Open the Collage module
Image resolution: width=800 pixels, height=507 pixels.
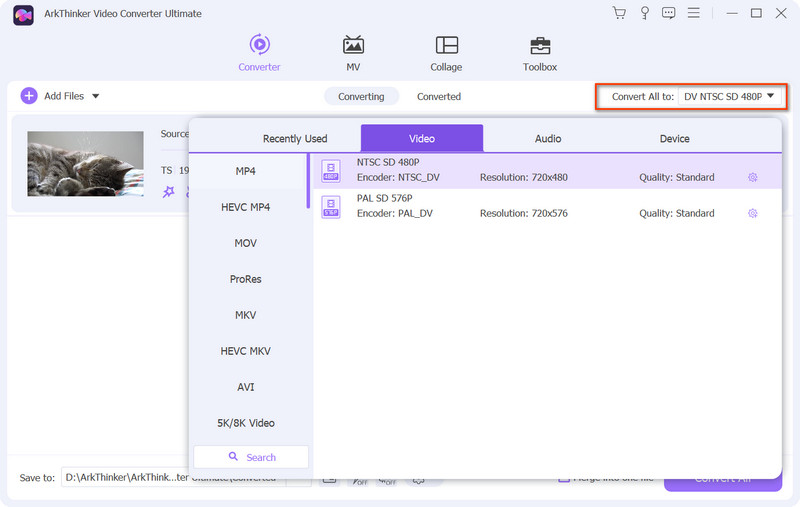[446, 54]
